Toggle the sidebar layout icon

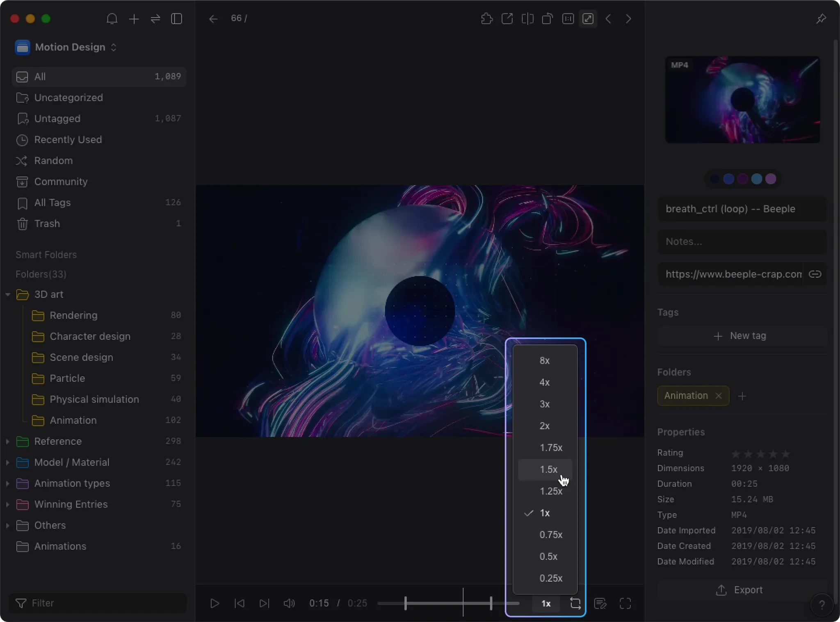point(176,19)
